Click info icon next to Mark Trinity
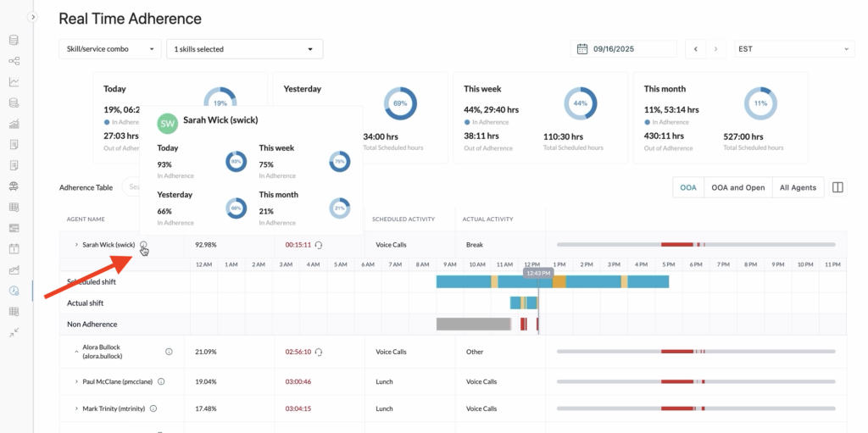The width and height of the screenshot is (868, 433). [153, 408]
